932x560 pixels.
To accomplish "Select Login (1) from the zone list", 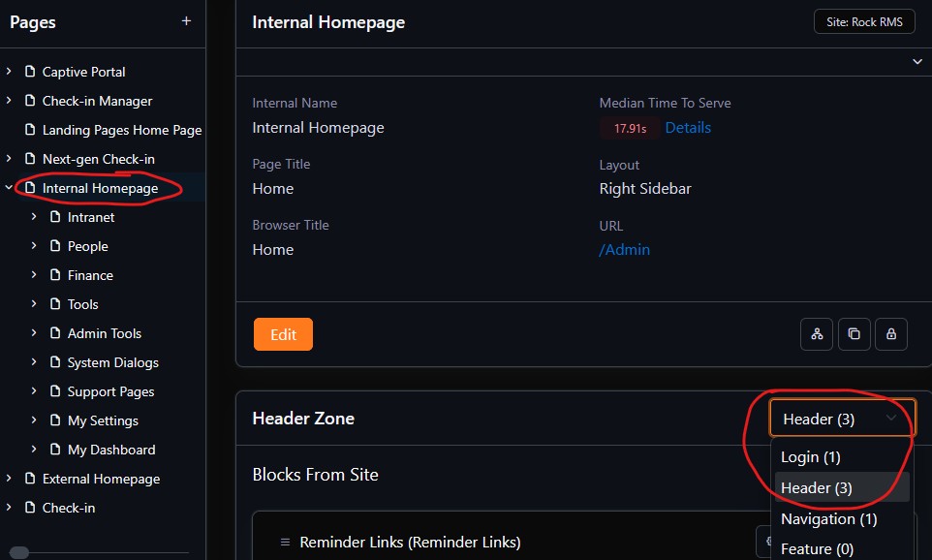I will click(x=811, y=457).
